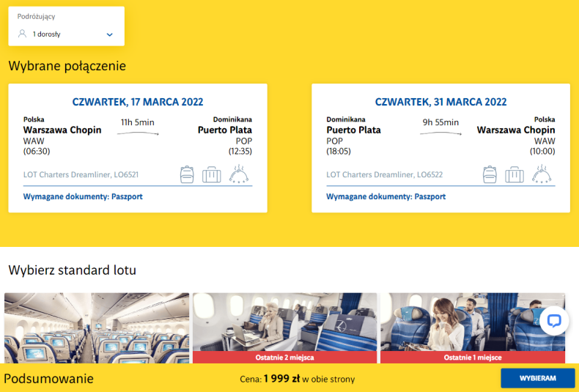Screen dimensions: 579x392
Task: Click the backpack hand-luggage icon on the return flight
Action: tap(490, 174)
